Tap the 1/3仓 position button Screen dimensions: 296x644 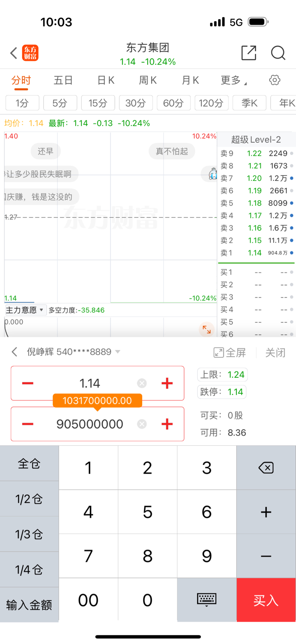[x=29, y=534]
